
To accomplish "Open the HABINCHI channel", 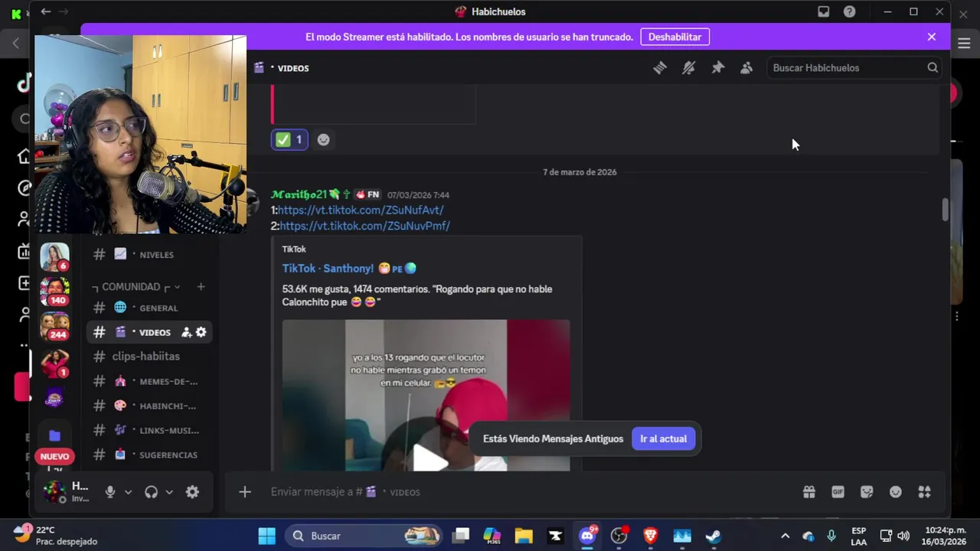I will click(x=149, y=406).
